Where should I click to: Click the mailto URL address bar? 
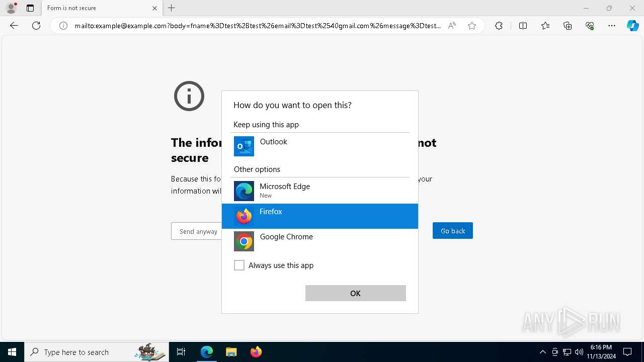click(x=258, y=26)
